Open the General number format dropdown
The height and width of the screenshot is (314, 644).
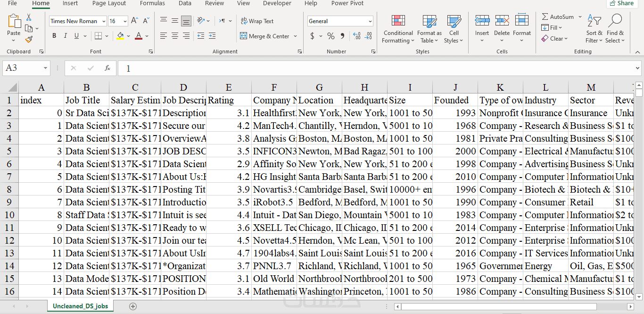[x=370, y=21]
